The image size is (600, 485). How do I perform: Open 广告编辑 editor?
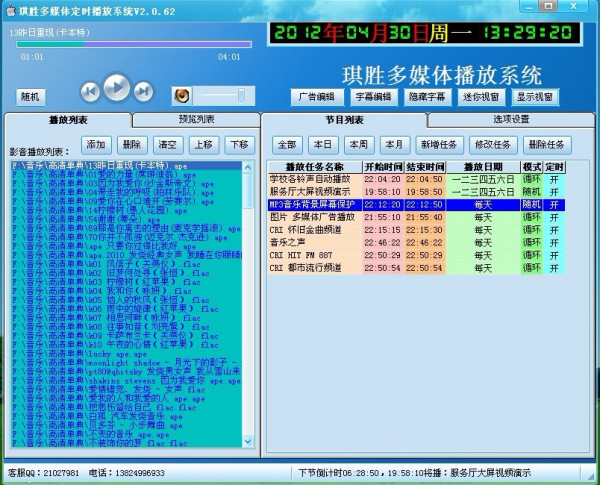(x=317, y=97)
